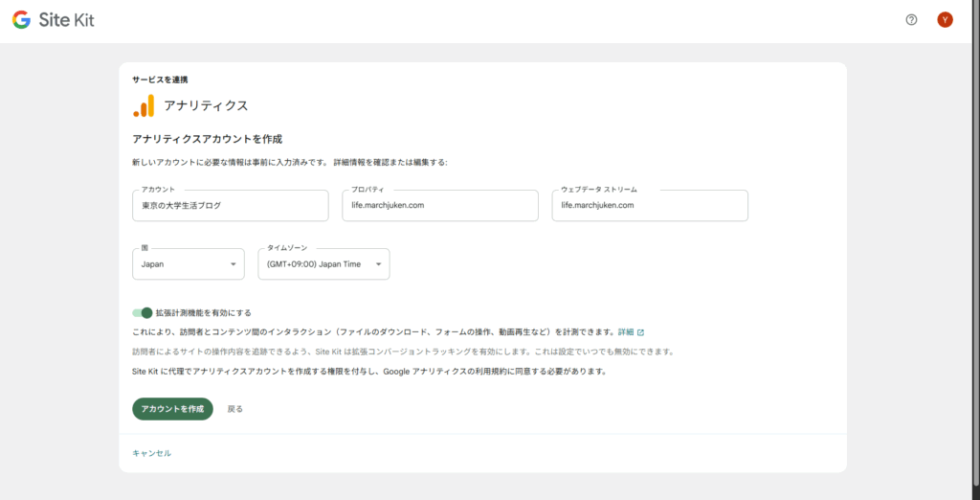
Task: Open the タイムゾーン Japan Time dropdown
Action: click(323, 264)
